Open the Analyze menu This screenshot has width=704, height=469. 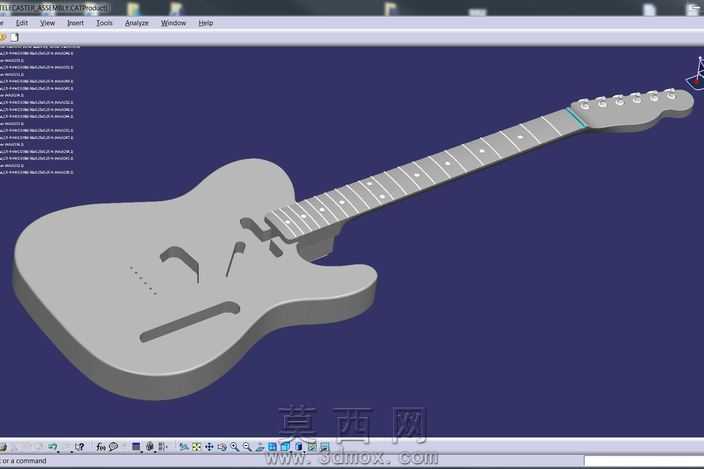coord(136,23)
